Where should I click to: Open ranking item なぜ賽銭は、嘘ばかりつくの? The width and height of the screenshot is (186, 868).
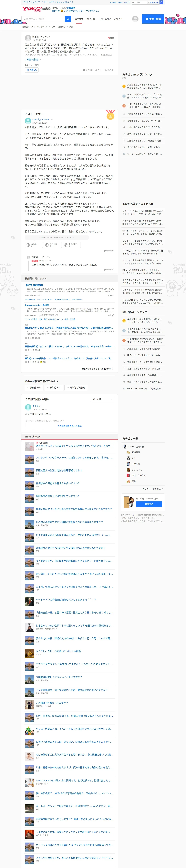coord(144,121)
